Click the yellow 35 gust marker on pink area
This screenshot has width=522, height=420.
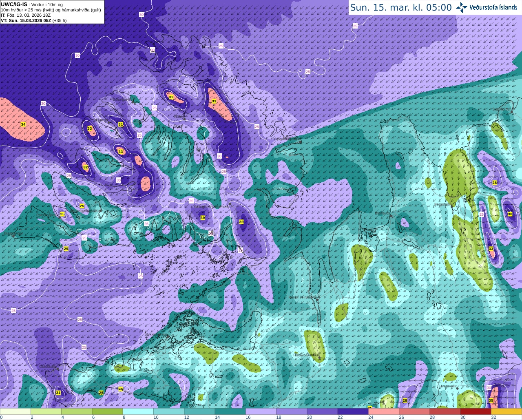pyautogui.click(x=491, y=401)
